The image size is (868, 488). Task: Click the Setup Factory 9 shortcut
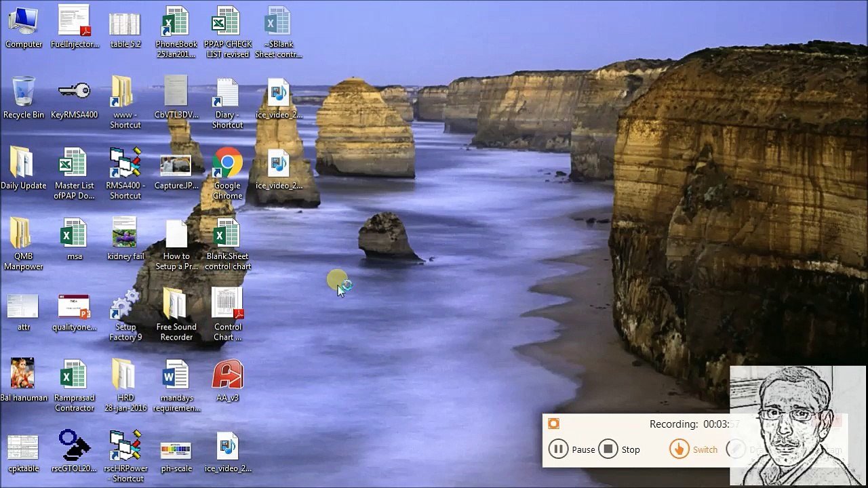tap(125, 316)
